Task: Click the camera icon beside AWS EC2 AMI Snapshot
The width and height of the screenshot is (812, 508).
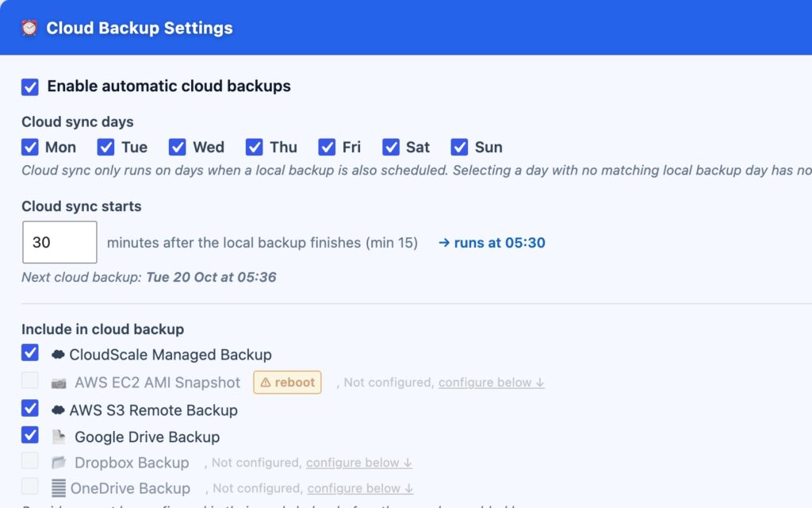Action: pos(59,383)
